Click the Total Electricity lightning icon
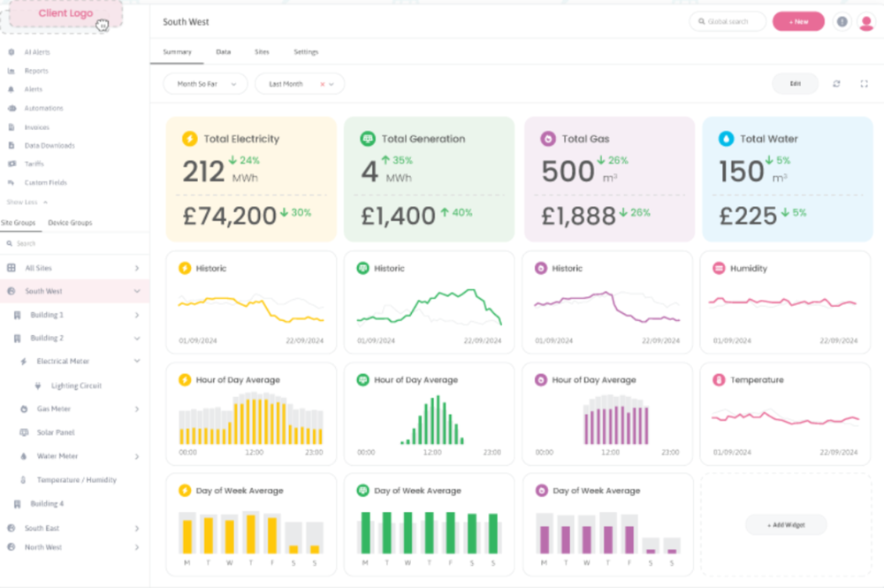Screen dimensions: 884x588 (x=190, y=139)
